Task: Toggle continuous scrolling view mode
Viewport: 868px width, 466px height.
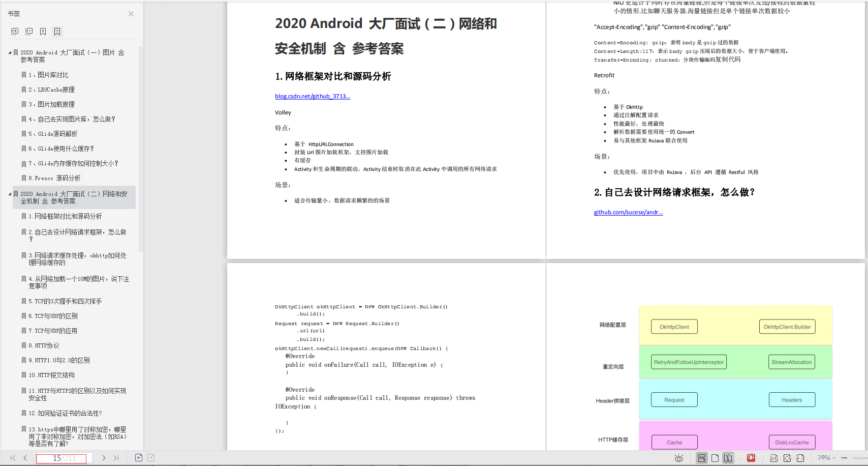Action: tap(702, 458)
